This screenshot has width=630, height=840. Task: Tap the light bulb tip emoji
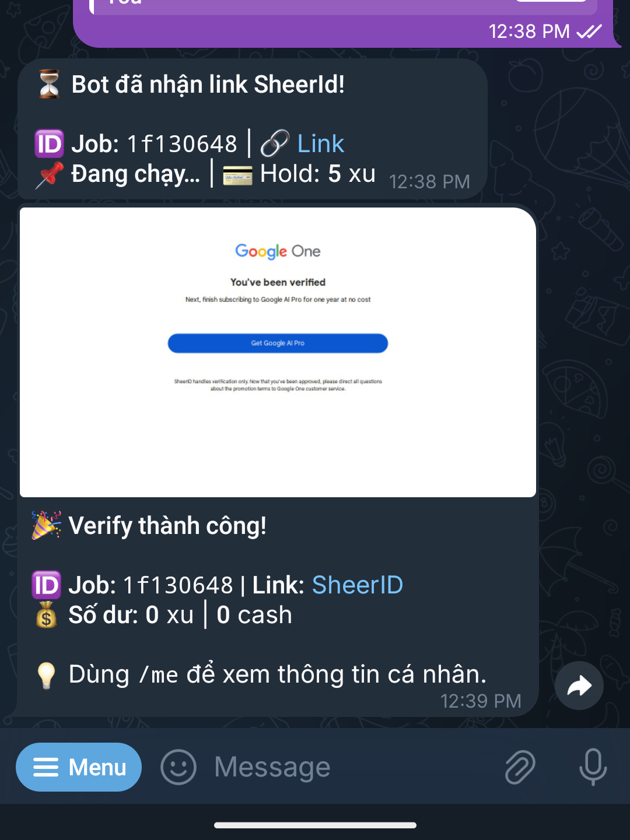tap(46, 675)
